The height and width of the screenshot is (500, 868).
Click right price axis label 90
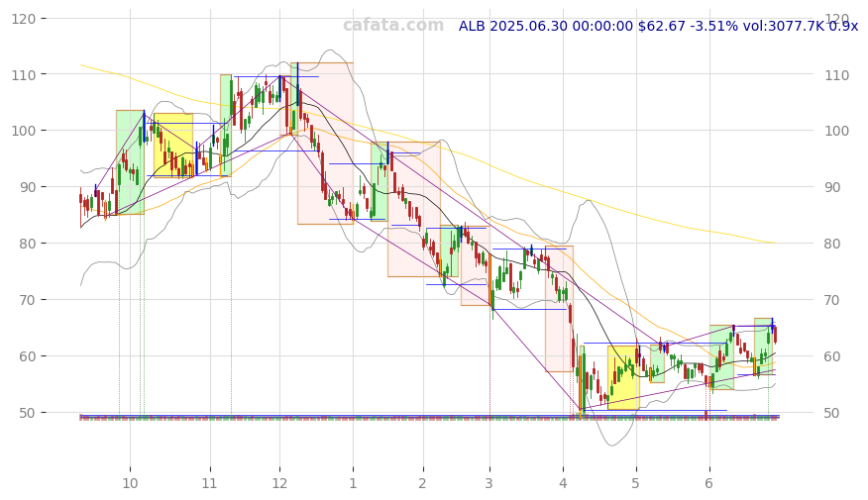833,187
